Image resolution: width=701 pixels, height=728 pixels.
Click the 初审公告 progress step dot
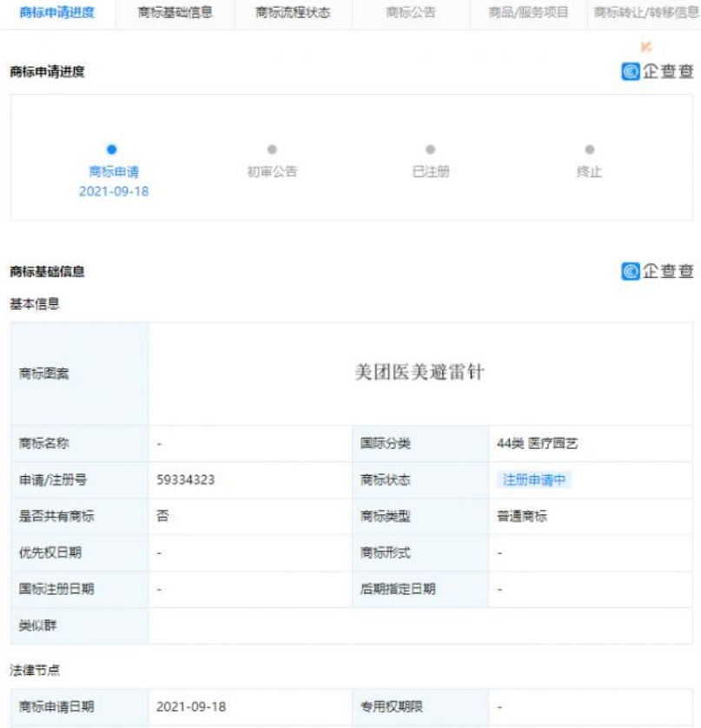[x=272, y=150]
